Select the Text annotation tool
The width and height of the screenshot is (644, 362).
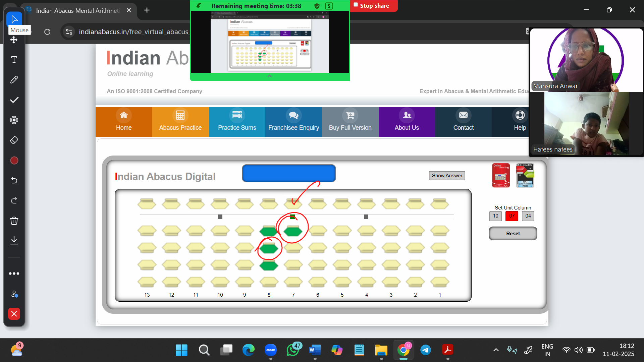coord(14,60)
